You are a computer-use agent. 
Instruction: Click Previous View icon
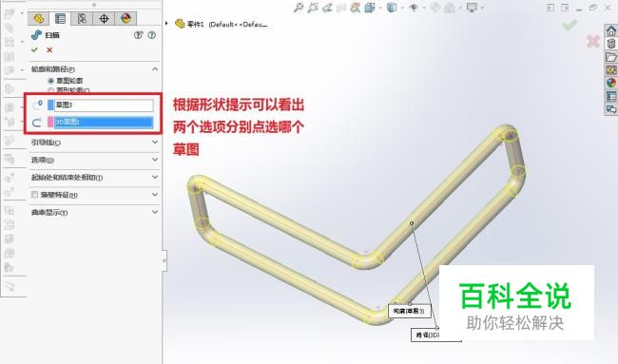pos(327,8)
